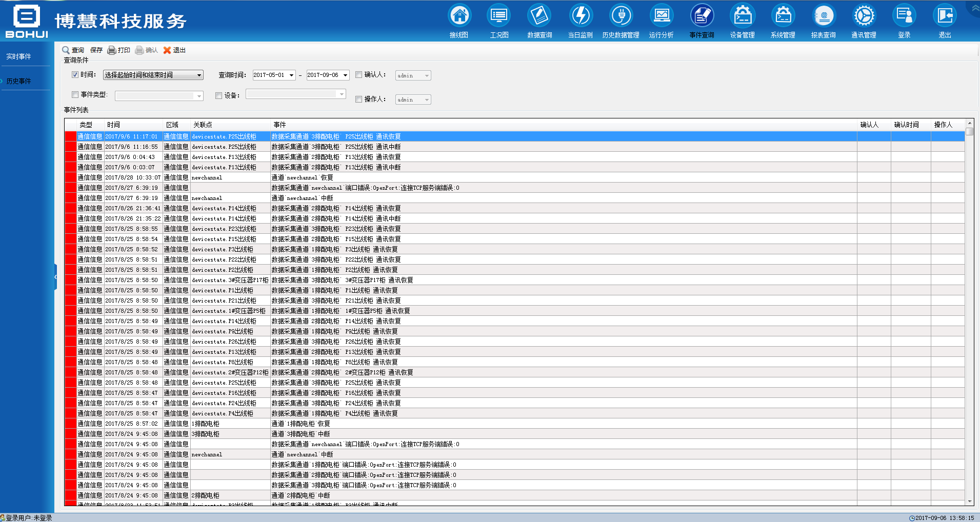Switch to 历史事件 history events tab
The image size is (980, 522).
tap(19, 82)
